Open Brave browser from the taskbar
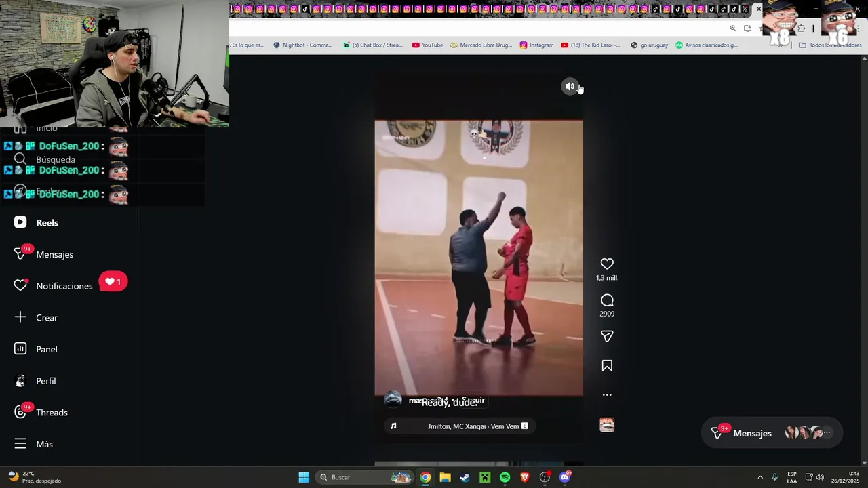Screen dimensions: 868x488 tap(525, 477)
